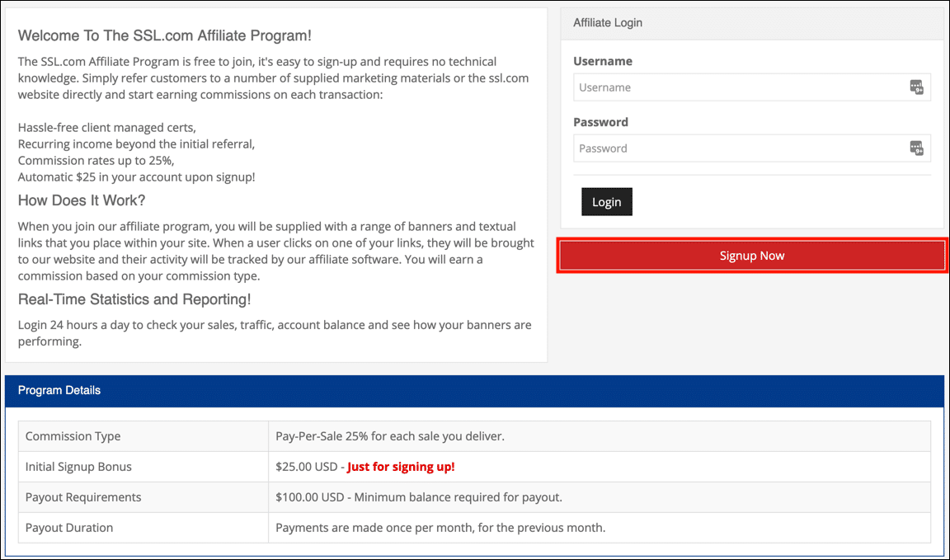Image resolution: width=950 pixels, height=560 pixels.
Task: Click the password manager icon in Username field
Action: tap(916, 87)
